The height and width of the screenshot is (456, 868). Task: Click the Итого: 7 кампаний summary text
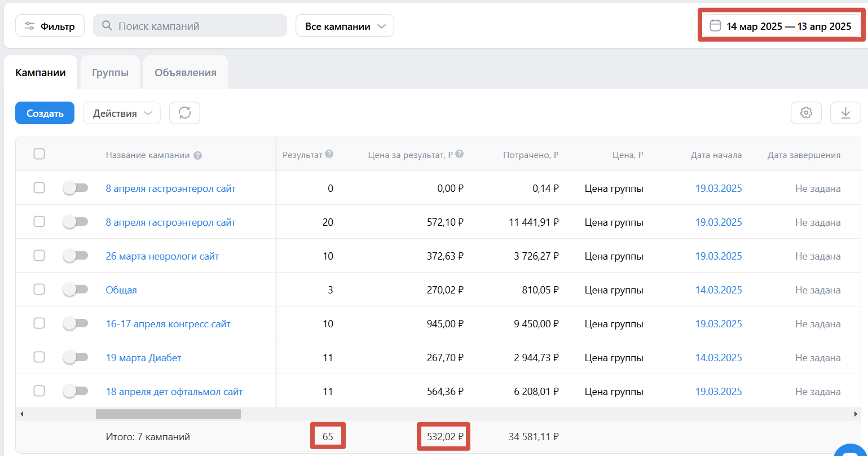pyautogui.click(x=148, y=437)
